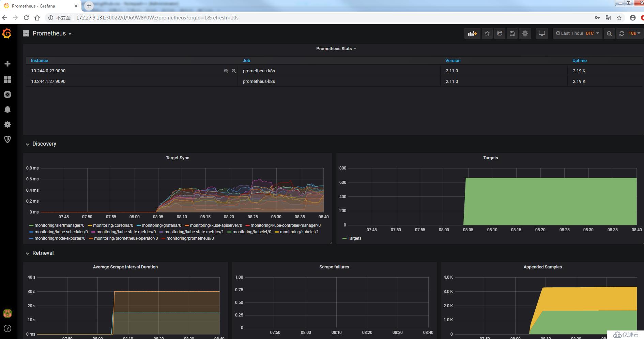
Task: Toggle monitoring/kube-scheduler/0 legend series
Action: click(x=61, y=232)
